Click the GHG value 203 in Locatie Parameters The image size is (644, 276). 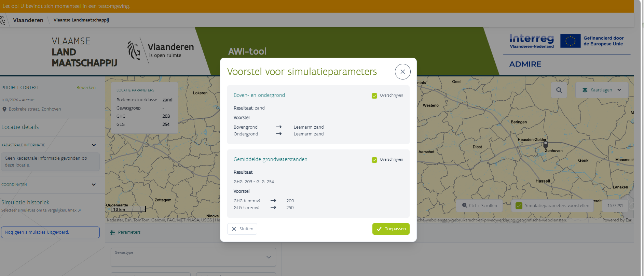166,116
